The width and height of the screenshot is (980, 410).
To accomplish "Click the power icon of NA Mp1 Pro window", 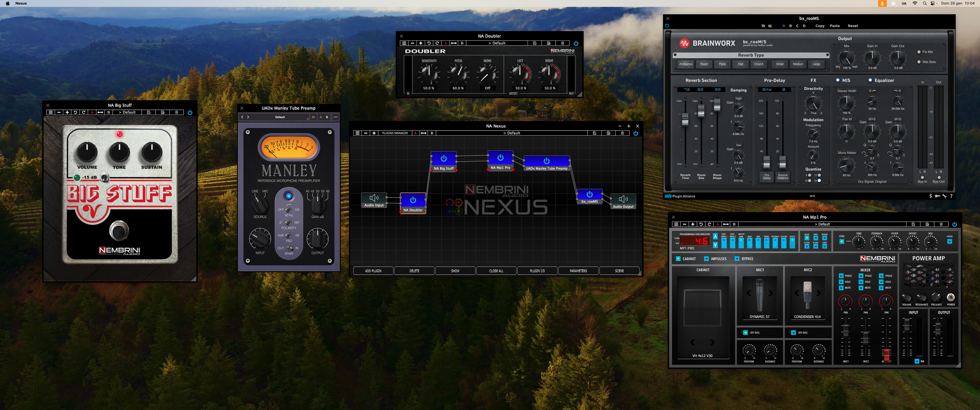I will point(954,224).
